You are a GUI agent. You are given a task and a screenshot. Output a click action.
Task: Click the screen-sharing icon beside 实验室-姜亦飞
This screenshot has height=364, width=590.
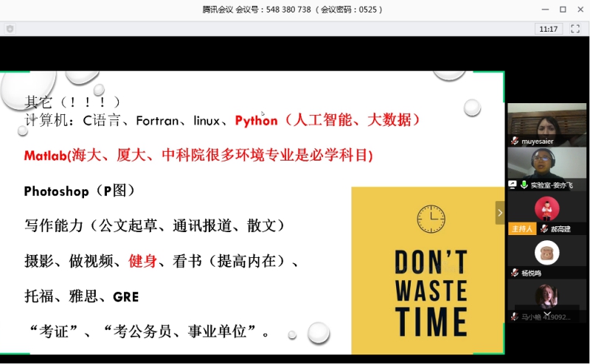(x=513, y=184)
